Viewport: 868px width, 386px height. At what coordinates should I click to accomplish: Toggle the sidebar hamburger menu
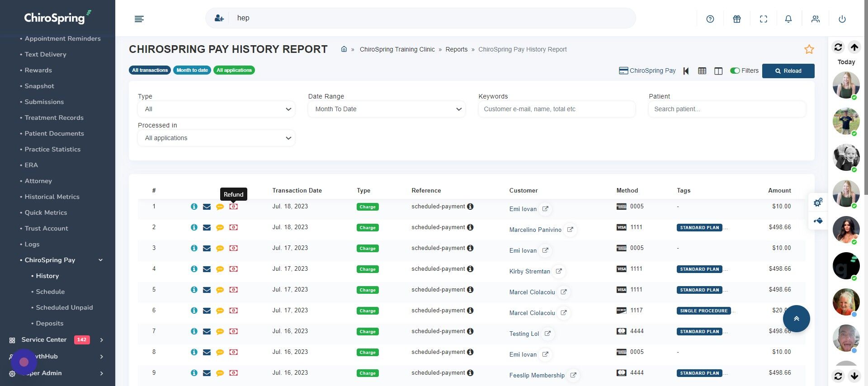tap(139, 19)
